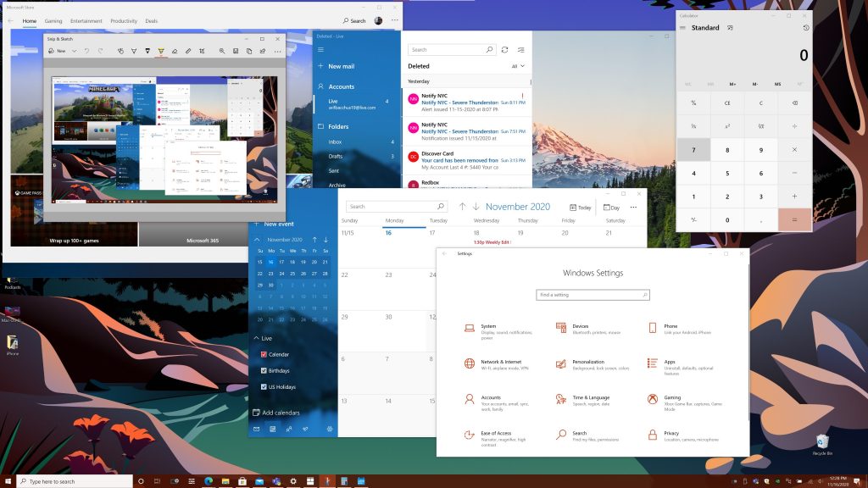
Task: Click the up arrow beside November 2020 heading
Action: pyautogui.click(x=462, y=207)
